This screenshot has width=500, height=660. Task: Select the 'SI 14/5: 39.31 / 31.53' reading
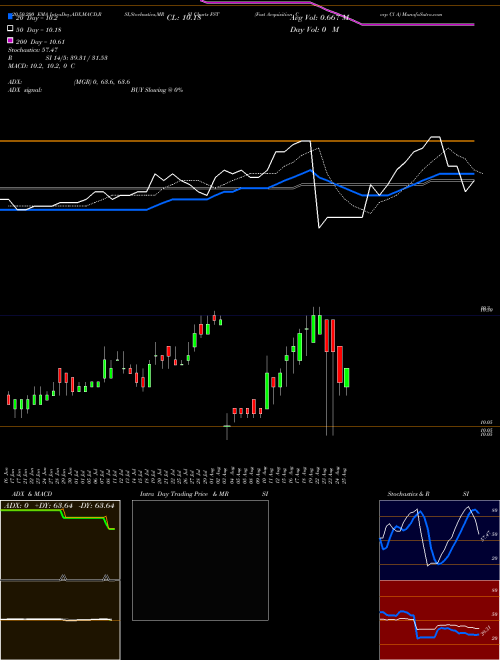77,58
